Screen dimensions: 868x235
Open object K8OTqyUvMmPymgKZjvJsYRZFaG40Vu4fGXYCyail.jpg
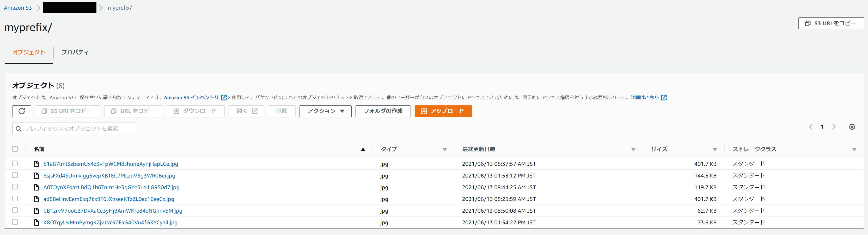(x=110, y=223)
